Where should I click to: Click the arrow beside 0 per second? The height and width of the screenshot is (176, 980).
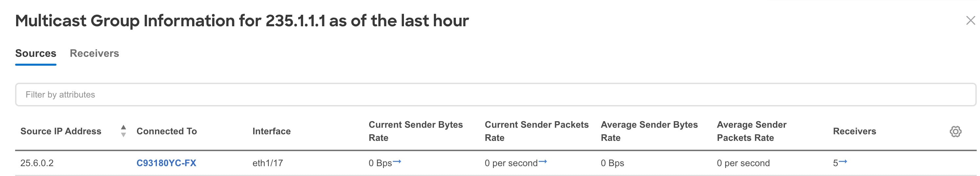543,162
